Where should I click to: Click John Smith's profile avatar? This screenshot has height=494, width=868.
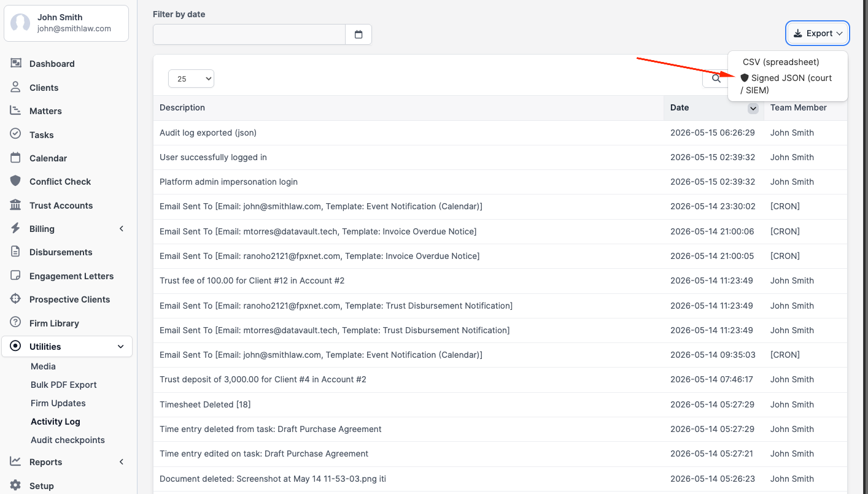[20, 23]
